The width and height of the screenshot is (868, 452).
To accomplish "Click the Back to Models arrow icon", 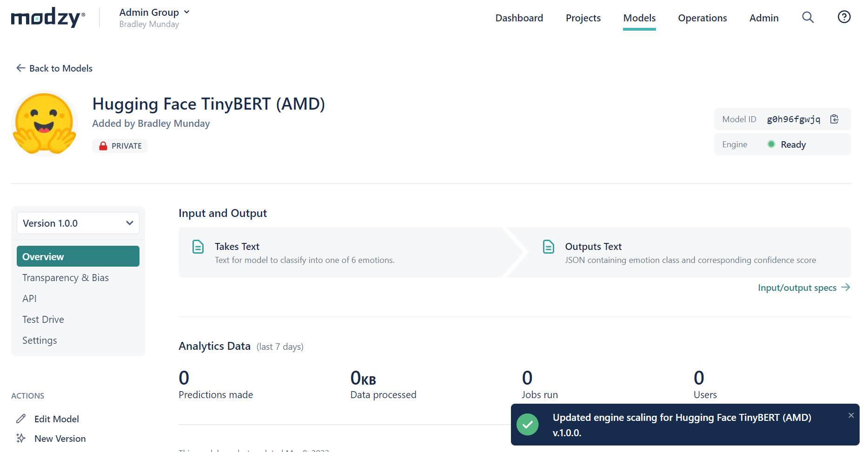I will 21,68.
